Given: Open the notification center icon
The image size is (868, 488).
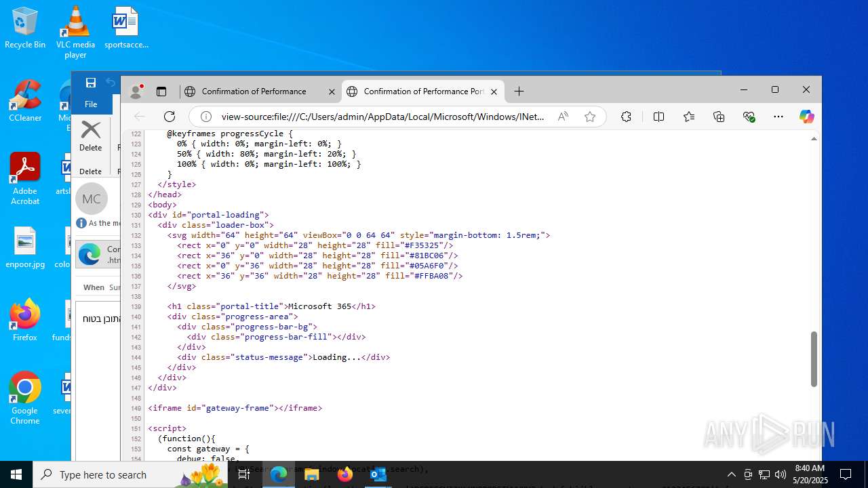Looking at the screenshot, I should [x=846, y=474].
